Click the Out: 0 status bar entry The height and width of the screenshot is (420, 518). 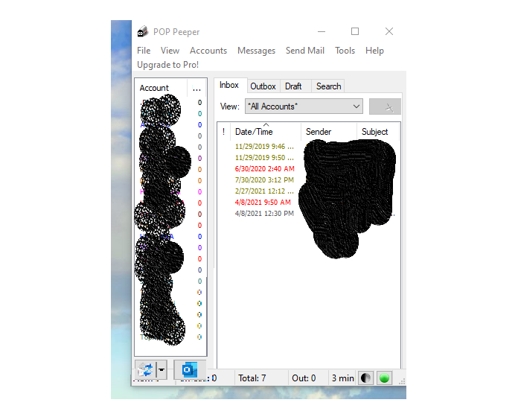click(304, 378)
